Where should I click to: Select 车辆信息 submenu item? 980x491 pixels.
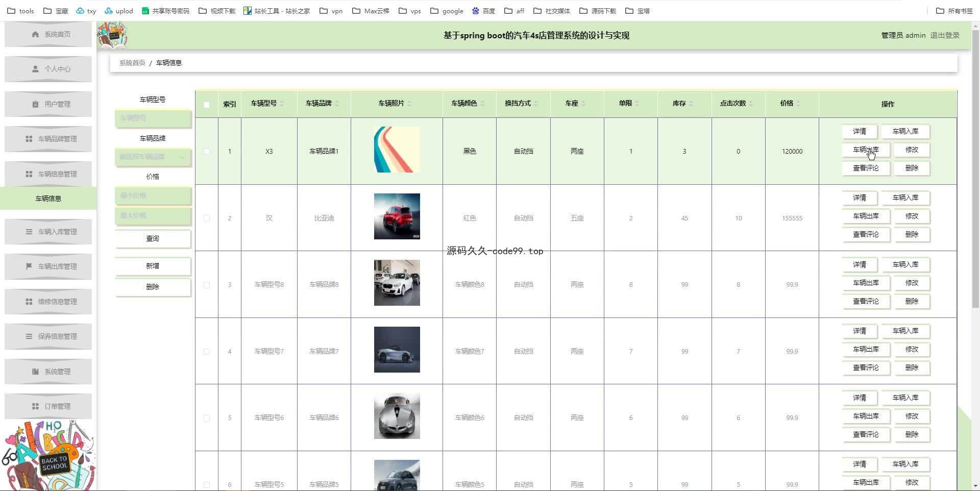48,199
